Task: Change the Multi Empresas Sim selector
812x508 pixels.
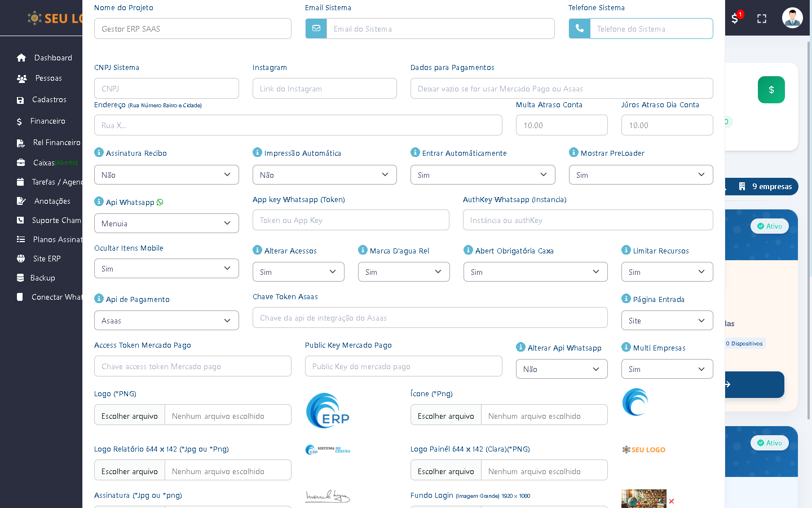Action: pyautogui.click(x=667, y=369)
